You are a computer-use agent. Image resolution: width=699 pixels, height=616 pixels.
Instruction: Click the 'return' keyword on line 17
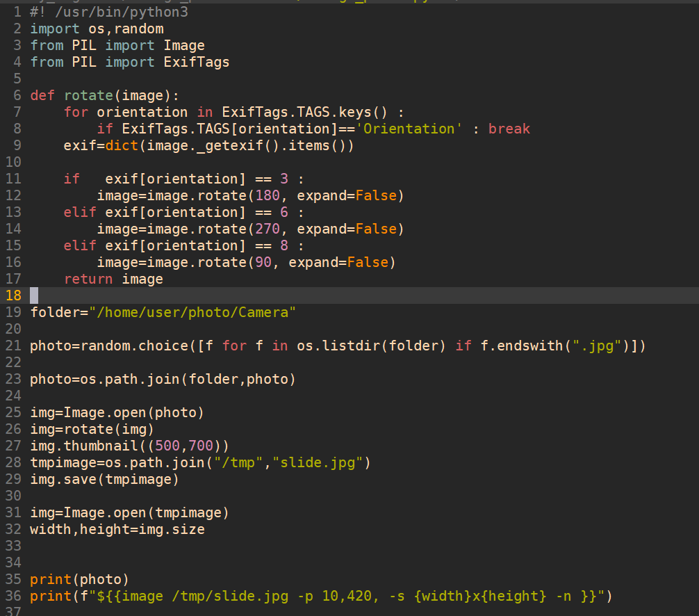coord(88,279)
